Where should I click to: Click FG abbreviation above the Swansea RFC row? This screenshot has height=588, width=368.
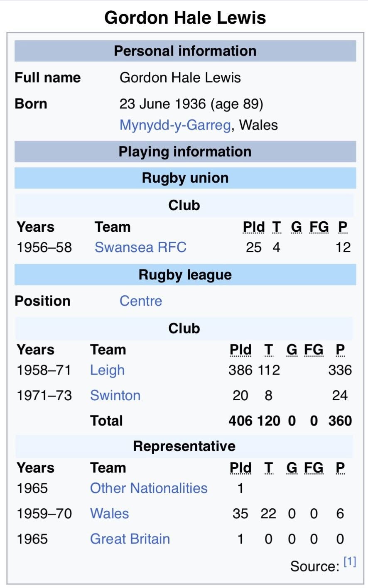click(x=319, y=227)
